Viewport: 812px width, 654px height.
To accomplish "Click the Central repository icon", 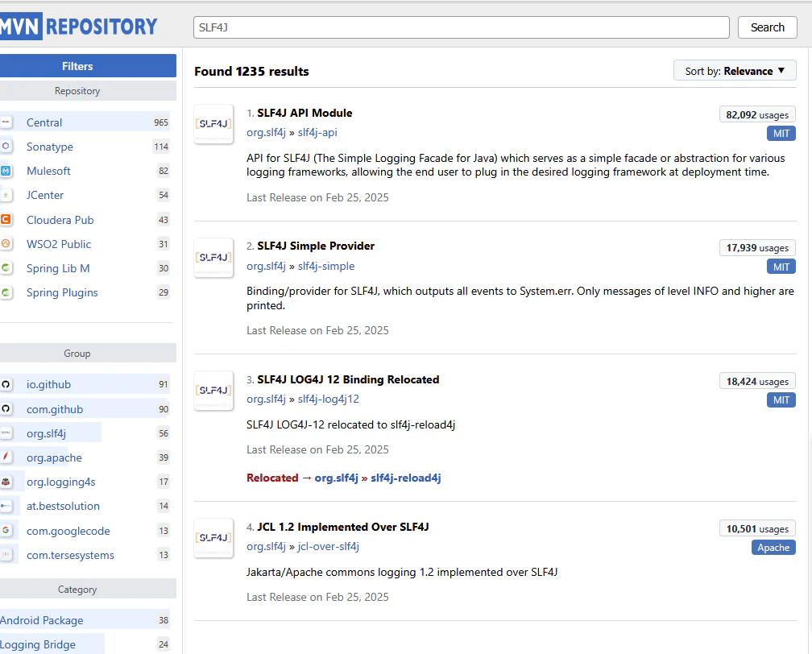I will pyautogui.click(x=6, y=122).
